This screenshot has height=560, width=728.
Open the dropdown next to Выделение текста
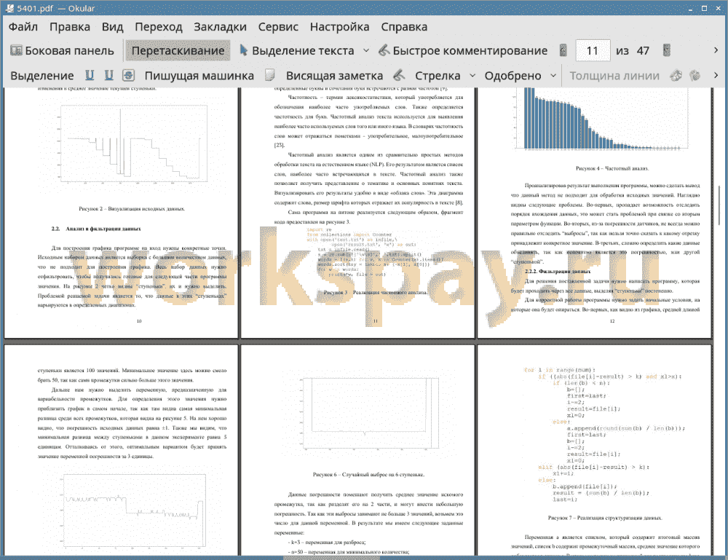click(x=366, y=51)
